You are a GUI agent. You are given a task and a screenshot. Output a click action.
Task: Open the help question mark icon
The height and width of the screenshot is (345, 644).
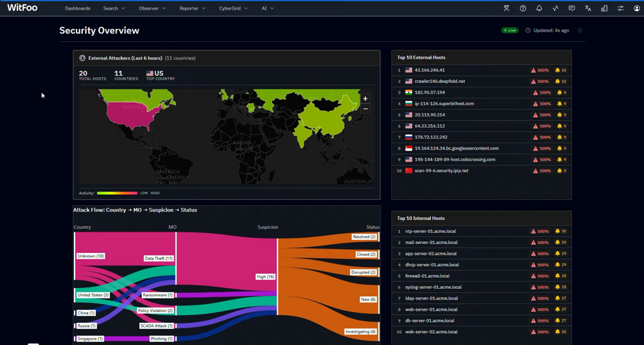coord(523,8)
